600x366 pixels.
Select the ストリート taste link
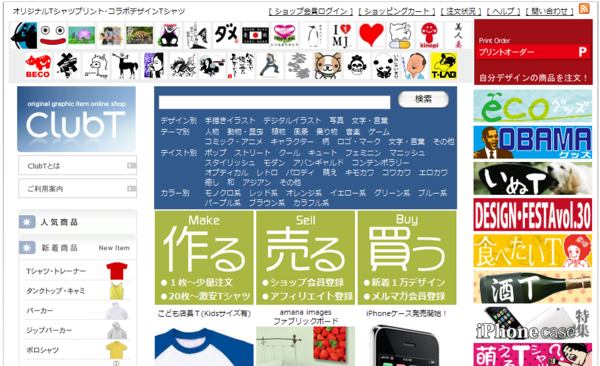point(252,153)
